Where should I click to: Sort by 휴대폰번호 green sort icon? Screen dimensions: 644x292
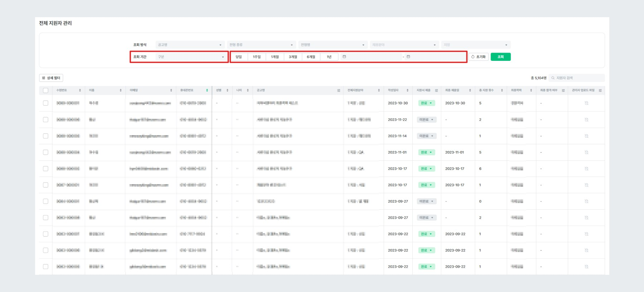coord(207,90)
